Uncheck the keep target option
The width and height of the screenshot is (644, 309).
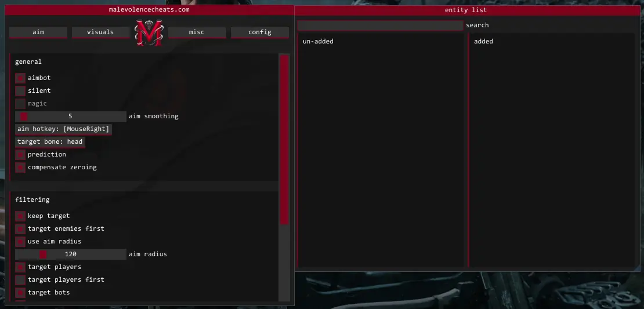pyautogui.click(x=20, y=216)
